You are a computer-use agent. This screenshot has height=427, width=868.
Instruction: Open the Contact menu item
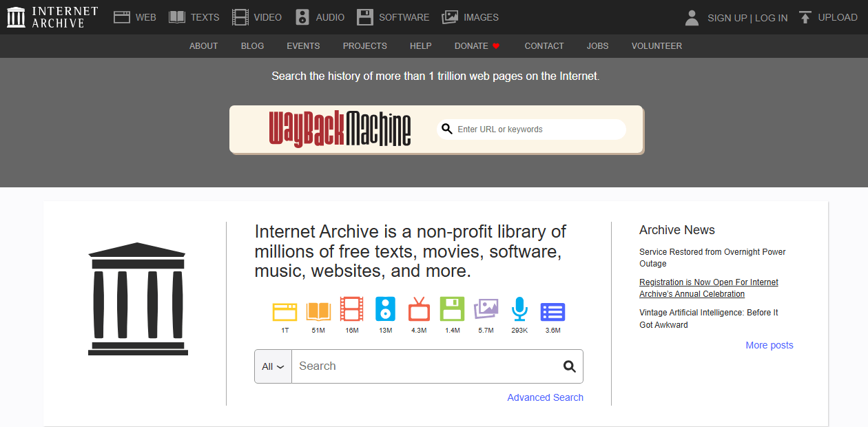click(544, 46)
